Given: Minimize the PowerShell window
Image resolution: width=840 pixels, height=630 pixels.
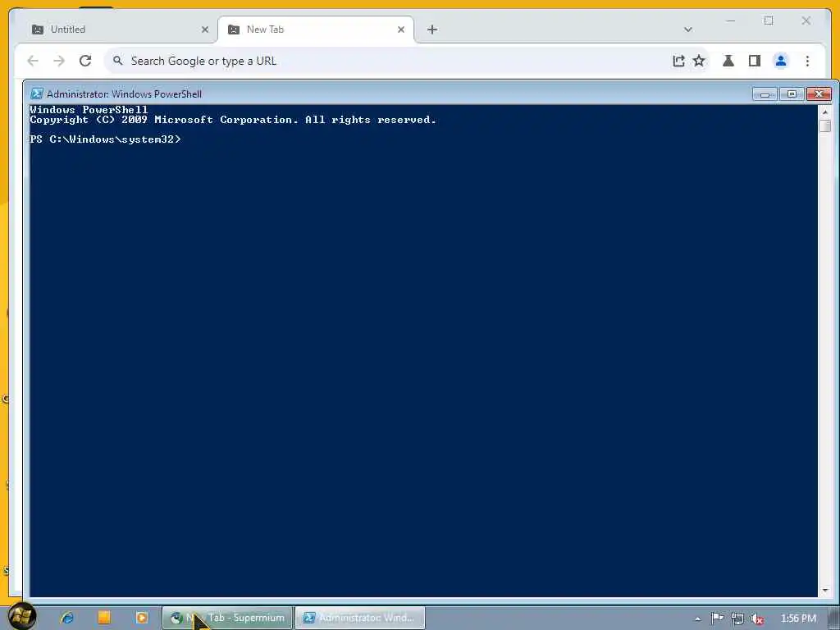Looking at the screenshot, I should [765, 94].
